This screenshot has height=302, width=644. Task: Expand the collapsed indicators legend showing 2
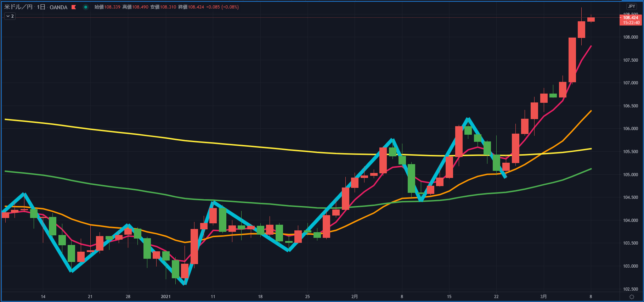(x=10, y=16)
